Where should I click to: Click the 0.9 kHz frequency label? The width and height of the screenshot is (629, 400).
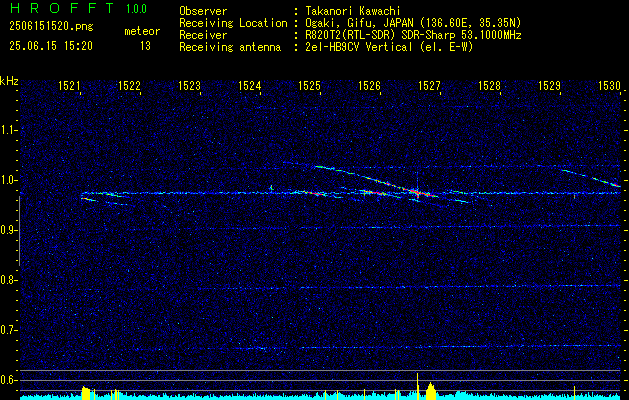(8, 230)
